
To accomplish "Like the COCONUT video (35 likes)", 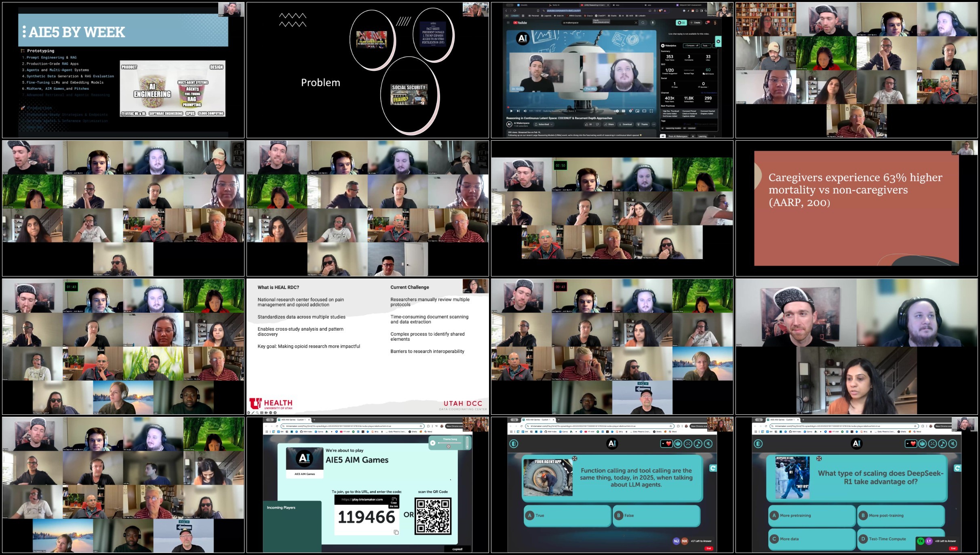I will [588, 125].
